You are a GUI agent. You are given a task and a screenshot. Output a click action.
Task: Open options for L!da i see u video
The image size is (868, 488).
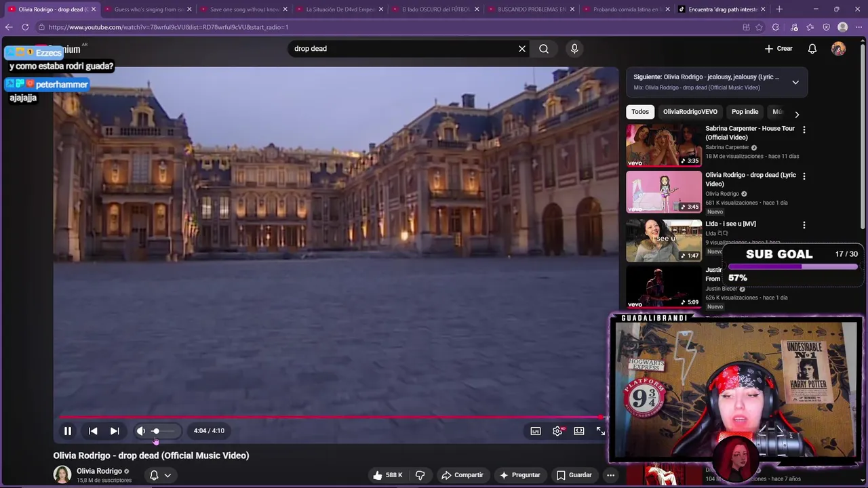804,225
